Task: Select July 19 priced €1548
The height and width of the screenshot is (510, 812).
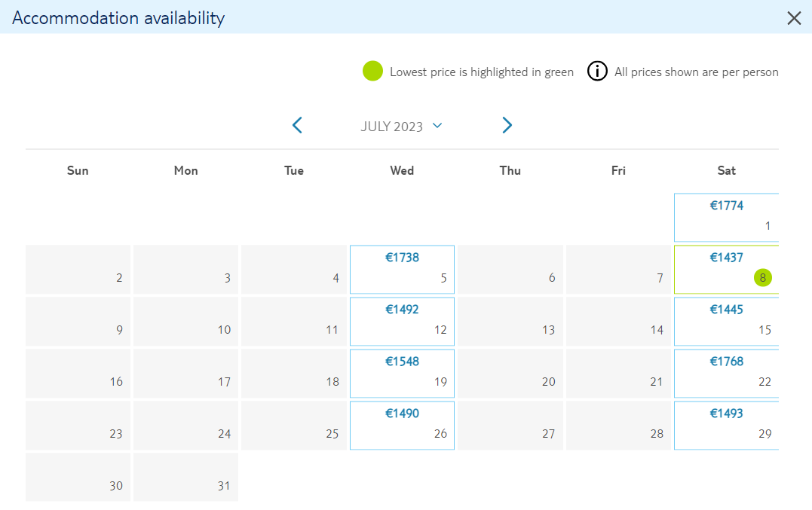Action: [402, 374]
